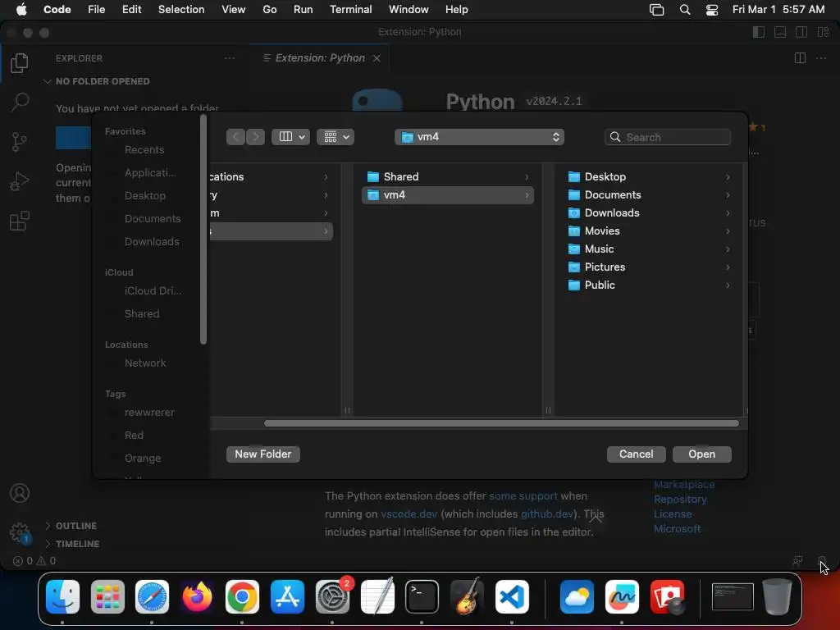Click Network under Locations

145,363
